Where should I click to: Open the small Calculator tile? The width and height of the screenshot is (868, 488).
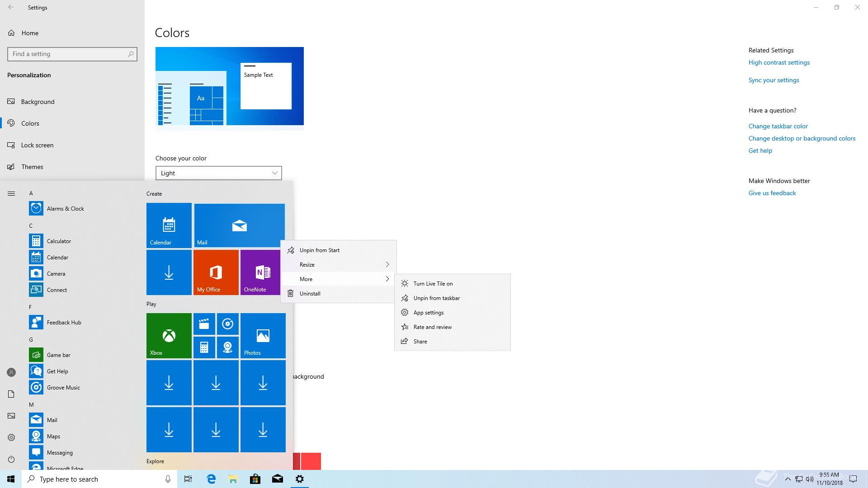click(x=204, y=347)
